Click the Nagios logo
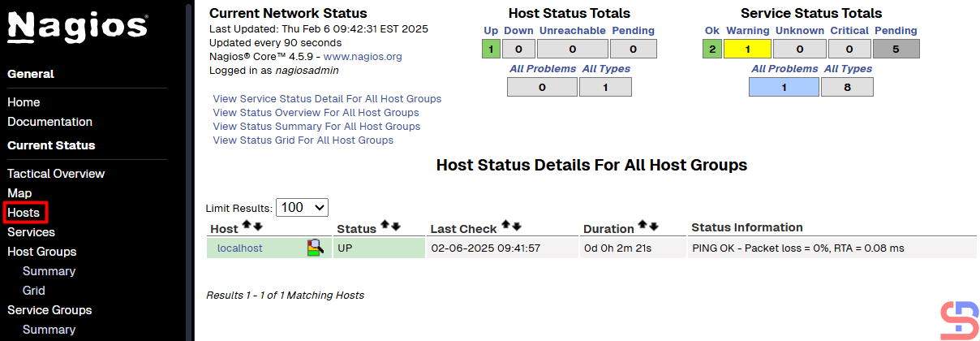 [x=78, y=28]
